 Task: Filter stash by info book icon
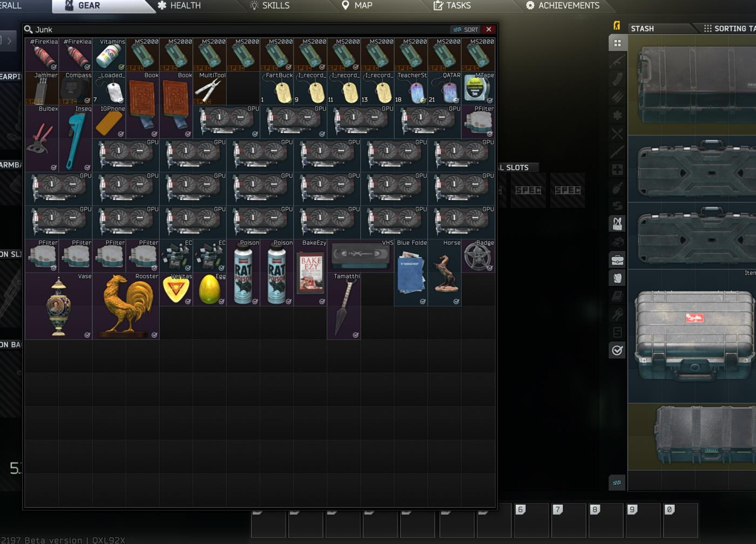tap(617, 296)
